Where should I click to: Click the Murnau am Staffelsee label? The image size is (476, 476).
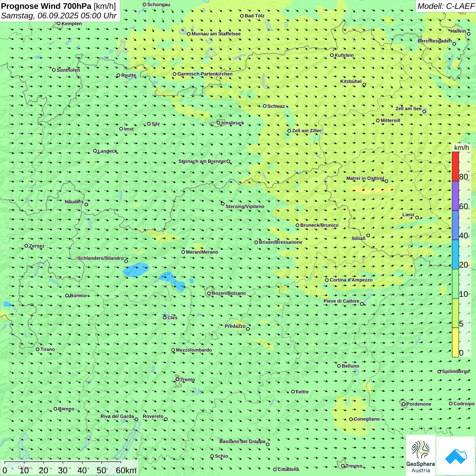[216, 34]
